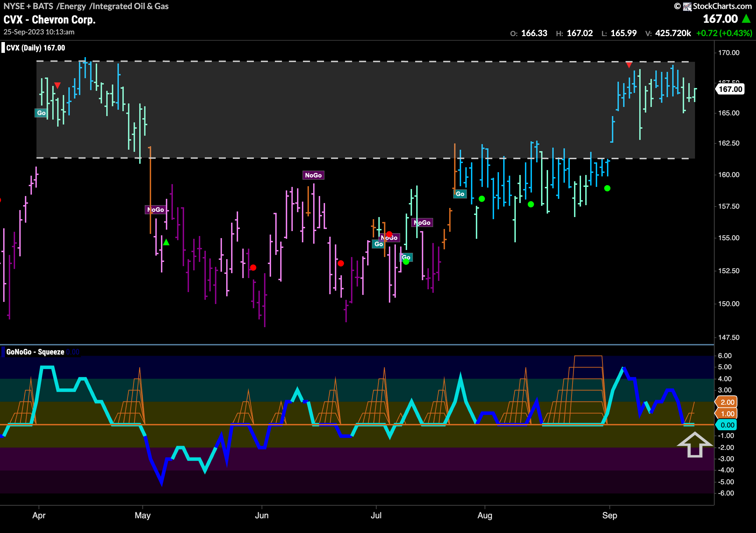Click the green up-arrow beside price 167.00

click(747, 19)
